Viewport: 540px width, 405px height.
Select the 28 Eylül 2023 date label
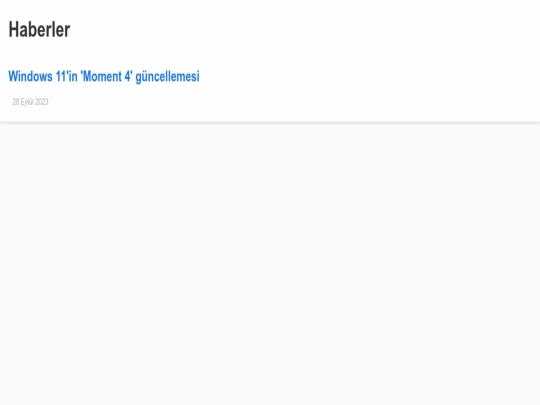(x=30, y=102)
